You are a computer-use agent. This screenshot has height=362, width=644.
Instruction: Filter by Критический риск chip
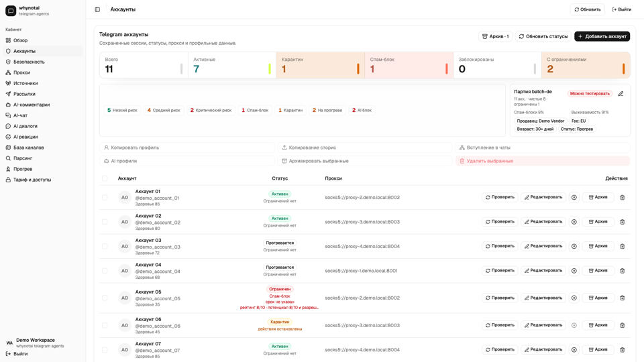211,110
